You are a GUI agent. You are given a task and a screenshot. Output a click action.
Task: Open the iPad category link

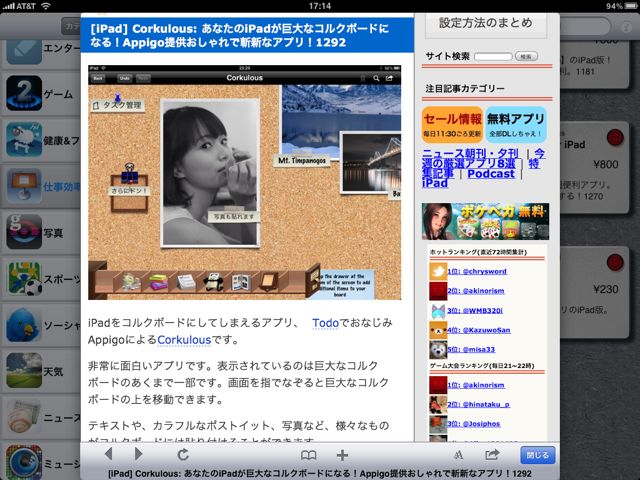pyautogui.click(x=435, y=183)
